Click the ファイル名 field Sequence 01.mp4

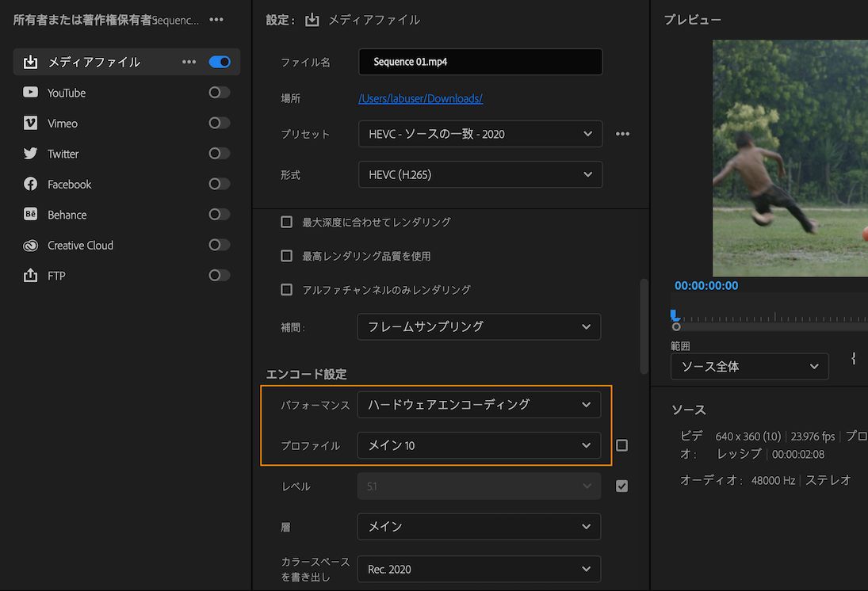pyautogui.click(x=480, y=62)
